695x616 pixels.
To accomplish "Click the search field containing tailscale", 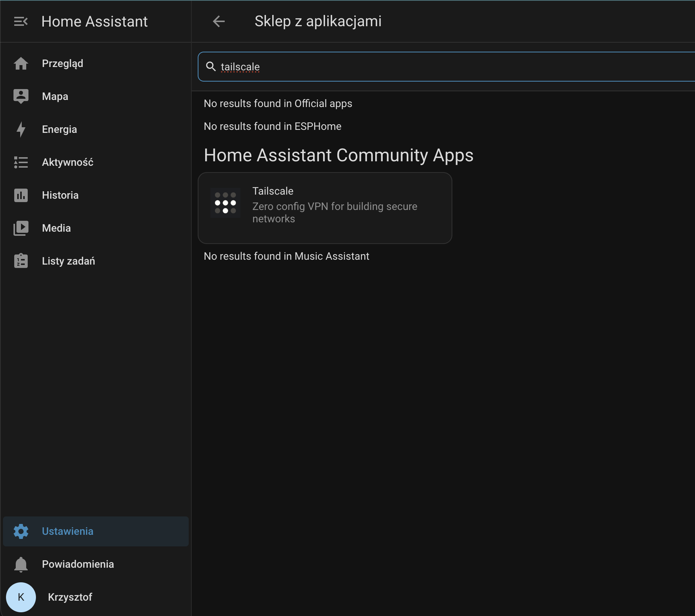I will [446, 67].
